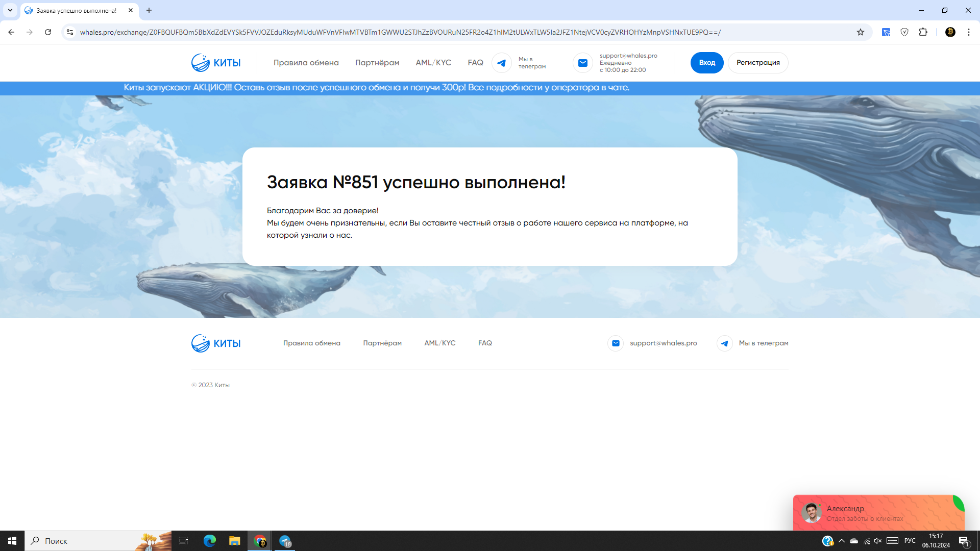Open the translate extension icon in toolbar
980x551 pixels.
click(886, 32)
